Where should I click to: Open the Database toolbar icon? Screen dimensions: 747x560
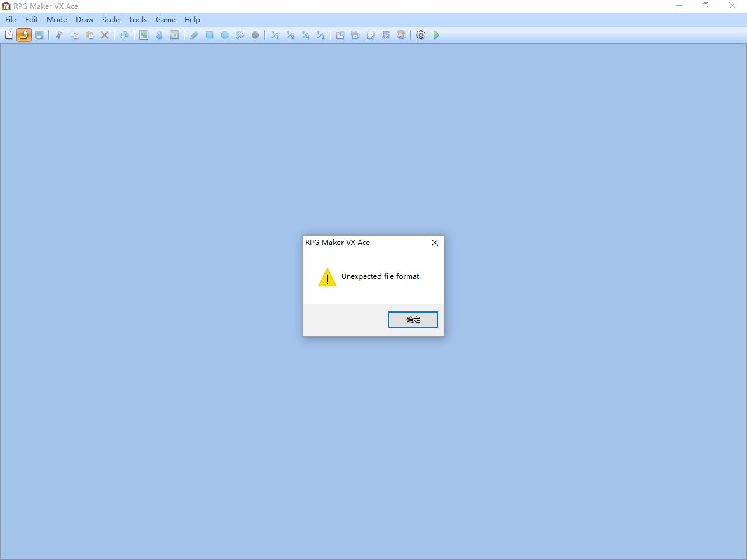[340, 35]
